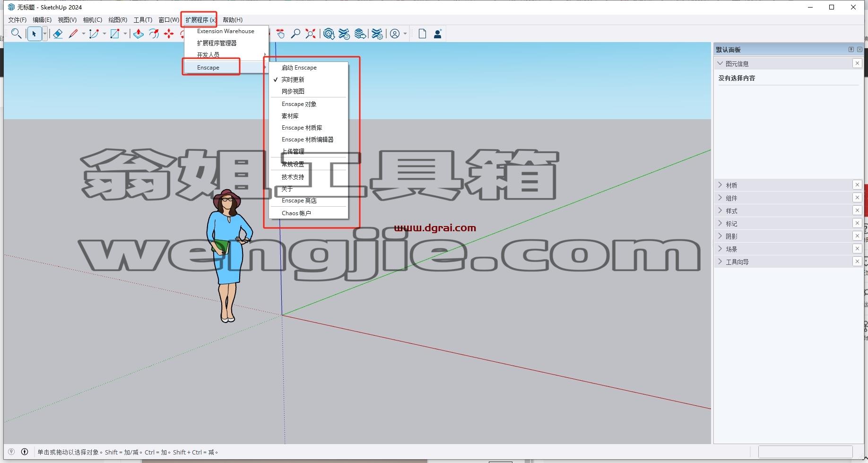This screenshot has width=868, height=463.
Task: Expand the 样式 panel section
Action: click(x=720, y=210)
